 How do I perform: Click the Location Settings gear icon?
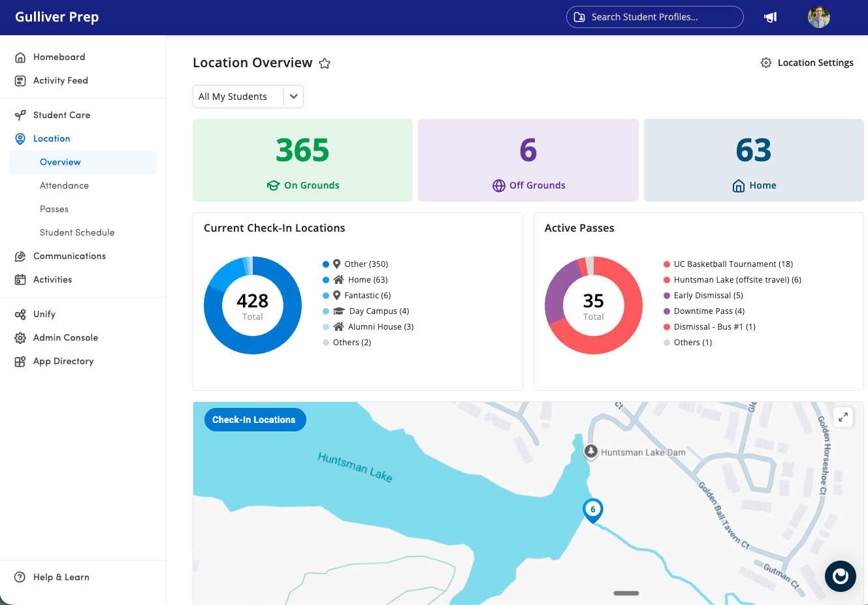point(766,63)
